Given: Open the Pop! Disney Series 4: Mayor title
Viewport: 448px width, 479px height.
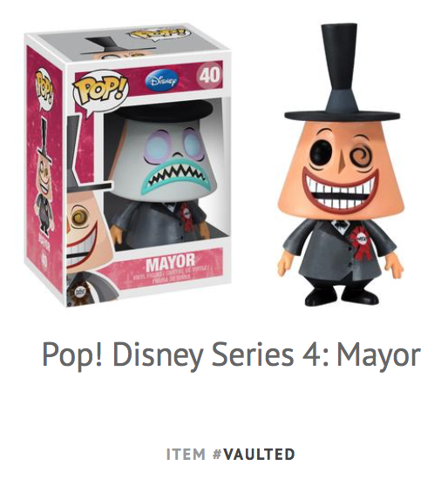Looking at the screenshot, I should pos(231,355).
